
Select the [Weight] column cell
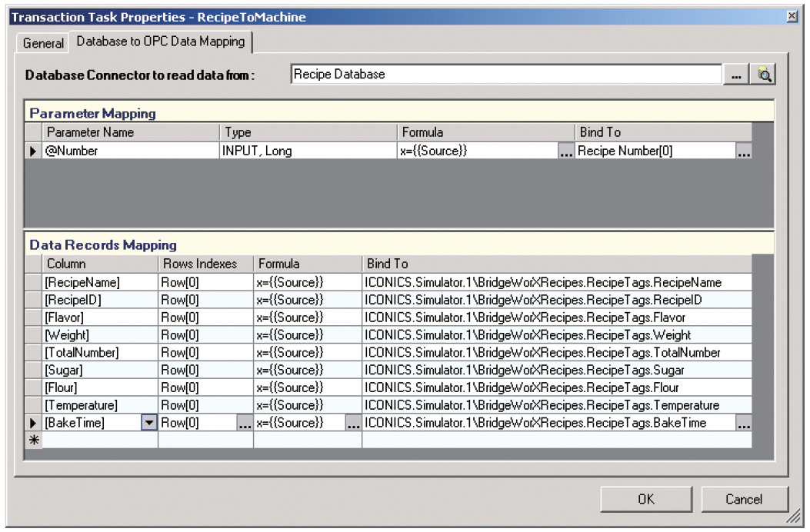click(100, 335)
